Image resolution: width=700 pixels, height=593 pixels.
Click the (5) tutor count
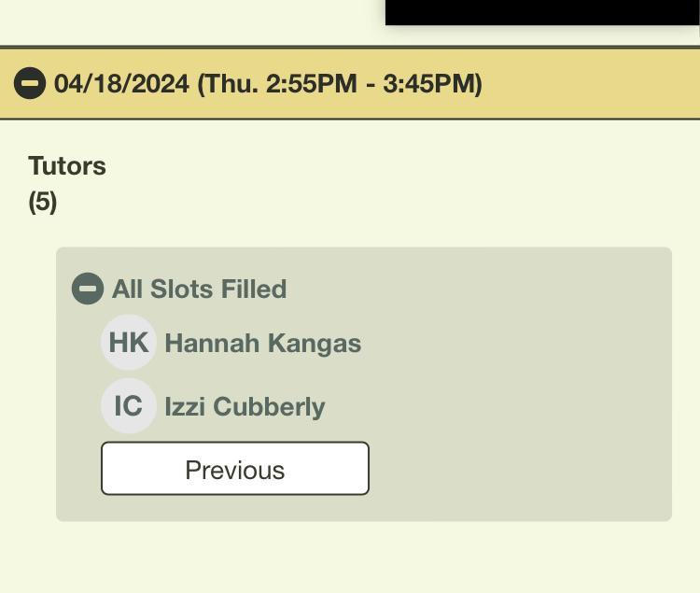43,202
